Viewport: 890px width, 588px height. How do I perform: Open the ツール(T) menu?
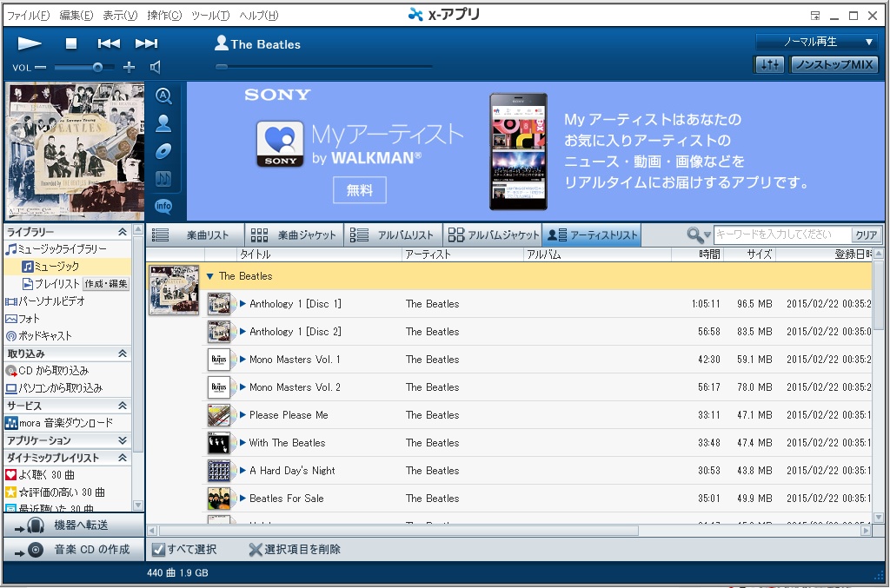click(210, 16)
